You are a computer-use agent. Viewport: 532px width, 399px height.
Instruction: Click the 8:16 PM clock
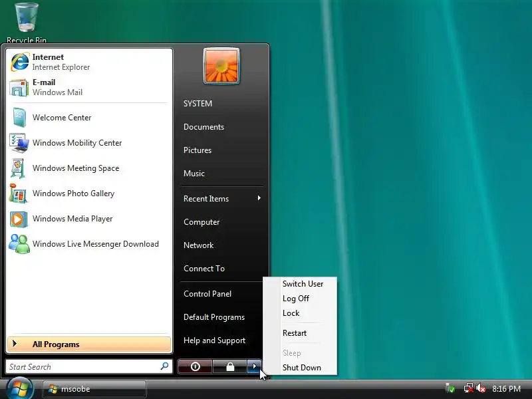tap(506, 389)
